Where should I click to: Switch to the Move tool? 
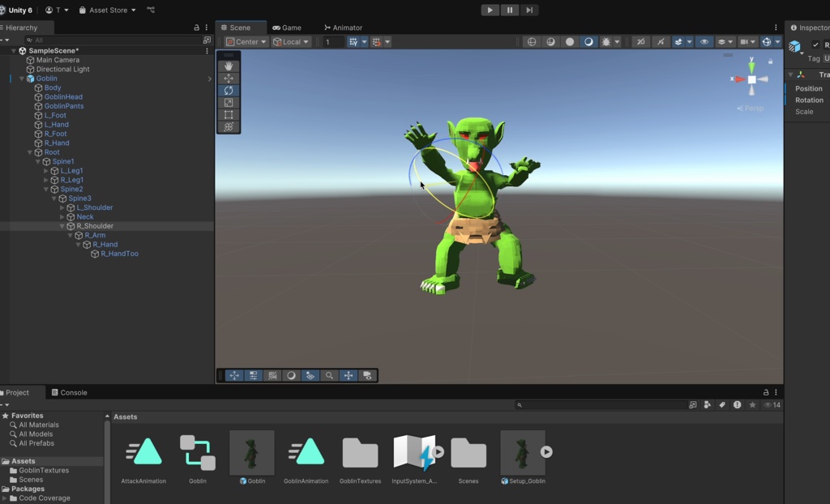point(229,78)
